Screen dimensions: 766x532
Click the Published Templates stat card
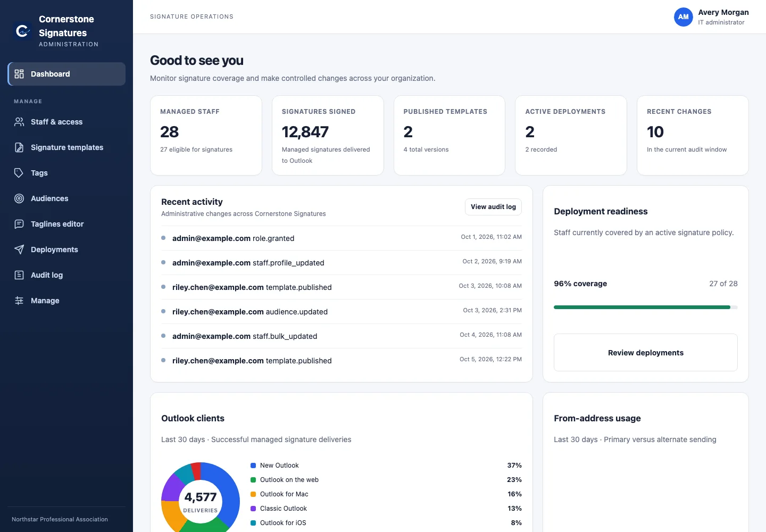[449, 135]
